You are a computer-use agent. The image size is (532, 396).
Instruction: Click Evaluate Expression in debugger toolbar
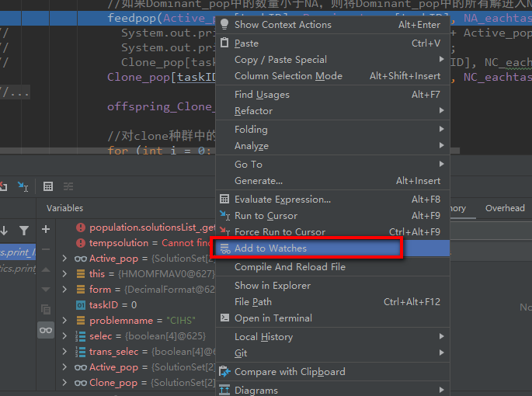[48, 186]
